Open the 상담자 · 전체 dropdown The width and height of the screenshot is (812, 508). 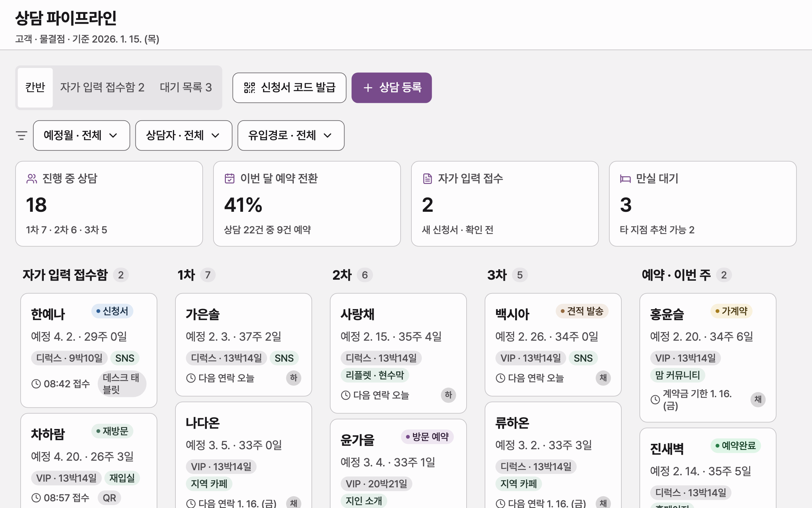tap(184, 135)
